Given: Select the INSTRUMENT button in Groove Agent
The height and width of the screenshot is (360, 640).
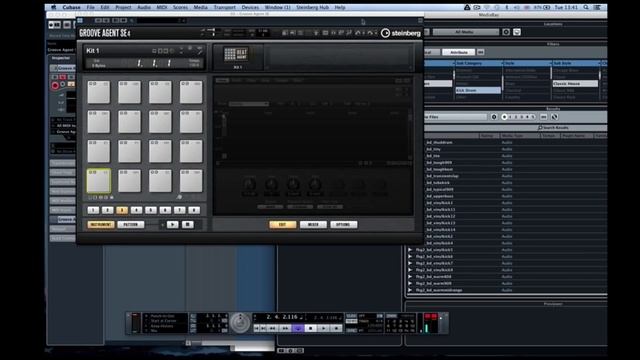Looking at the screenshot, I should pos(100,224).
